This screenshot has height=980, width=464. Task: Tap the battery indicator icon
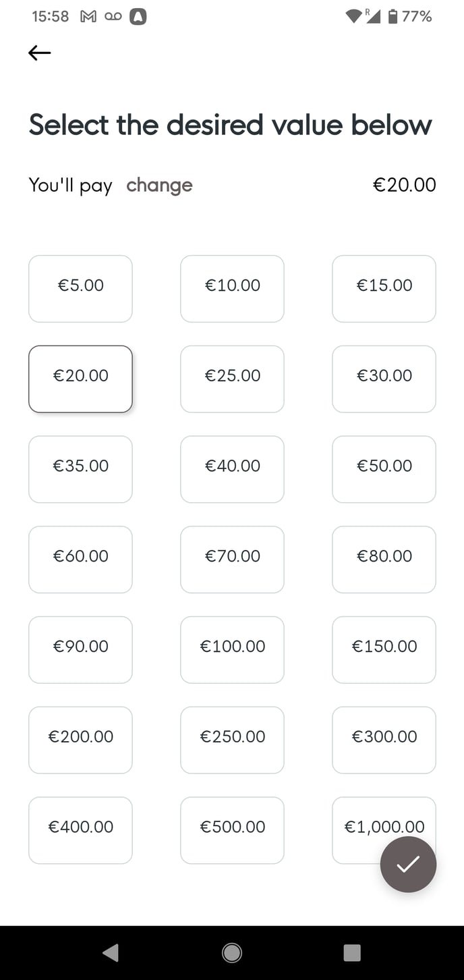coord(393,17)
